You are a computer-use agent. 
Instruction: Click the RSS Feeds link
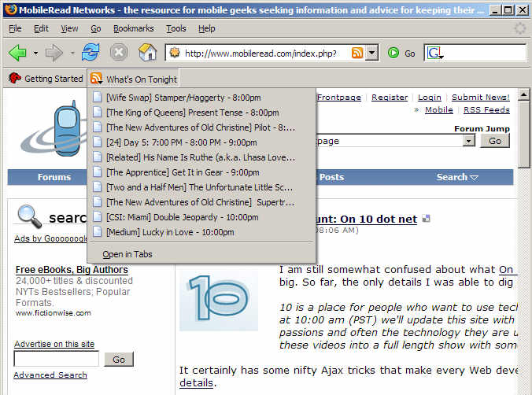[486, 110]
